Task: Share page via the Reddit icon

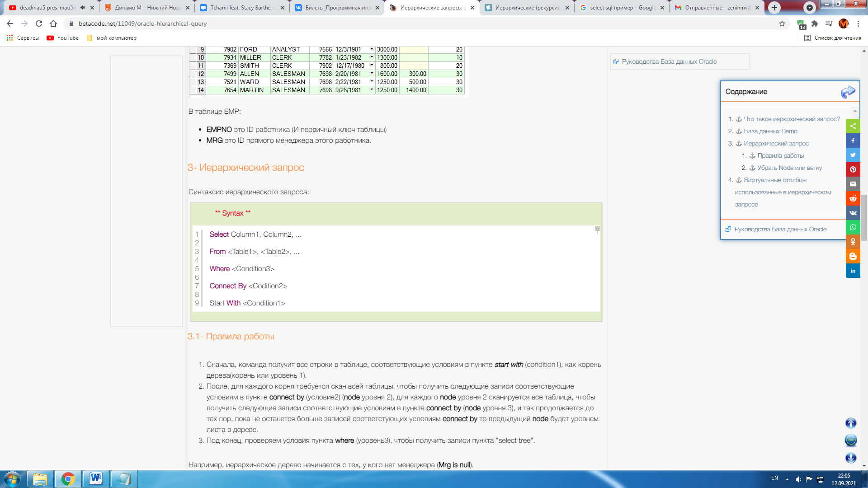Action: 853,198
